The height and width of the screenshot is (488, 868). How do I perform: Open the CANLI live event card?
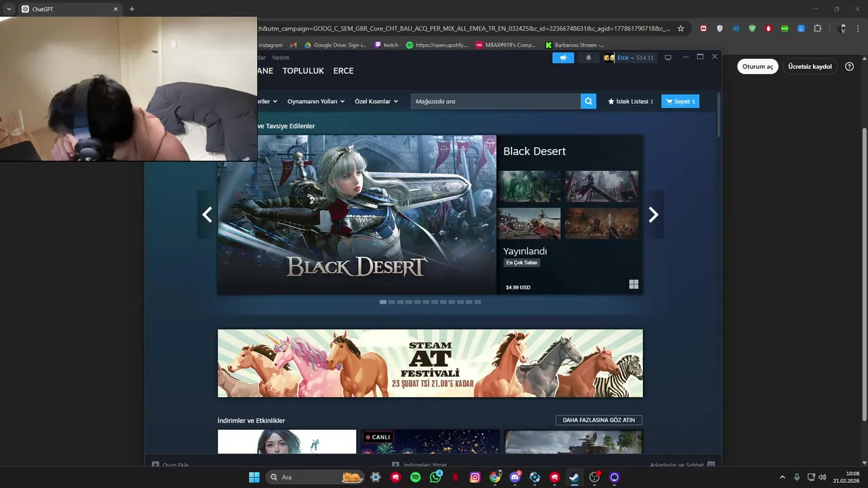[x=430, y=441]
